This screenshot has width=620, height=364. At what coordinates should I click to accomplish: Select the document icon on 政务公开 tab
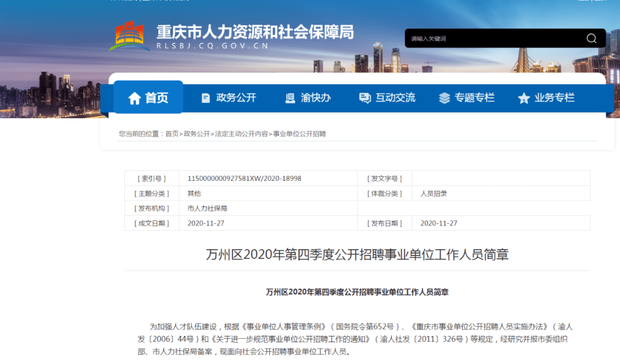(x=206, y=97)
